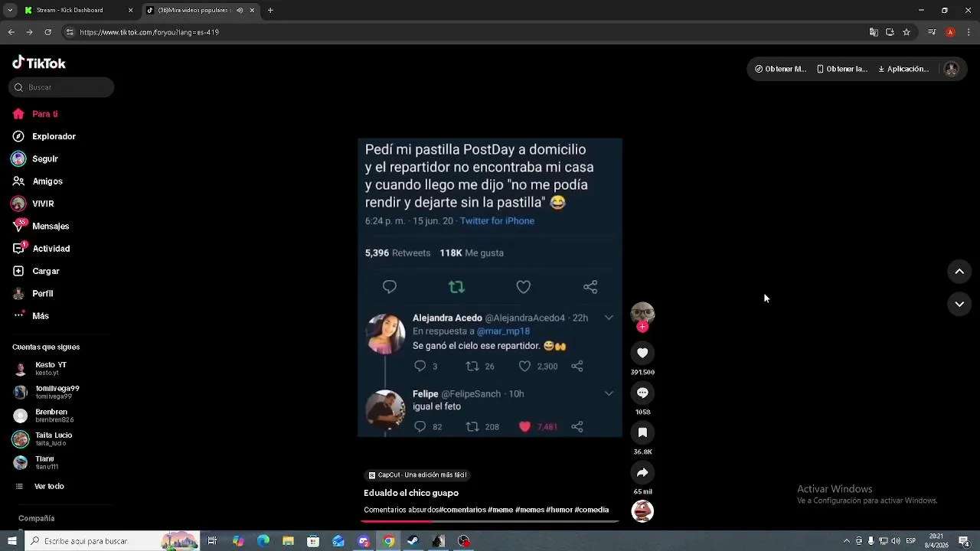Expand the Compañía footer section

[36, 518]
